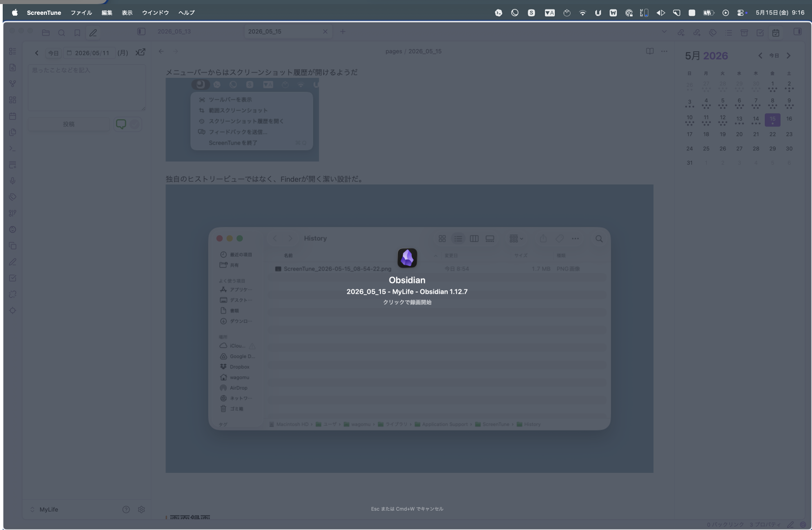Show the backlinks panel tab

681,32
